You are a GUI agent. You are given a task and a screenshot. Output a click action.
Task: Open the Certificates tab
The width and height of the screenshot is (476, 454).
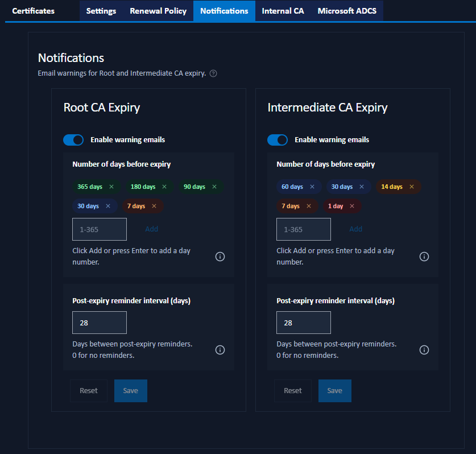pyautogui.click(x=34, y=11)
